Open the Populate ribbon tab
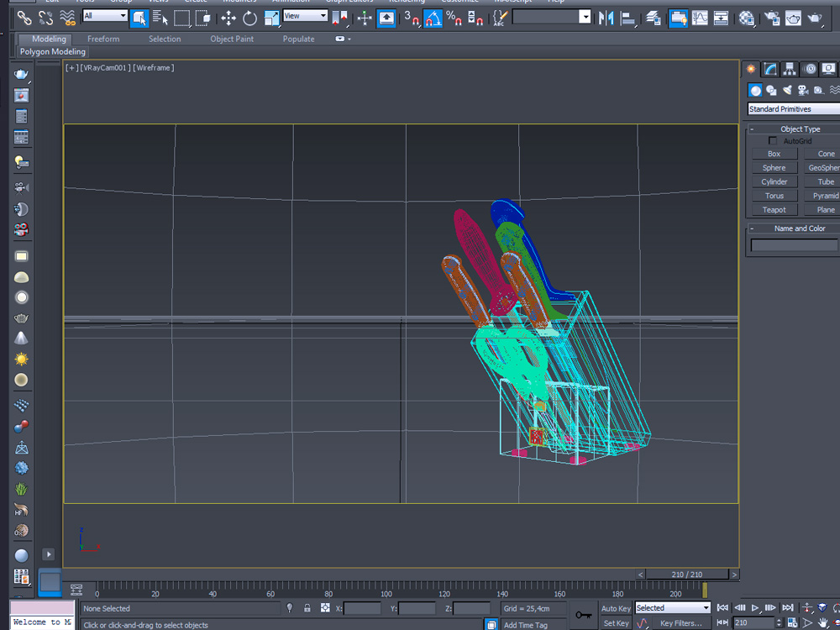 tap(298, 39)
